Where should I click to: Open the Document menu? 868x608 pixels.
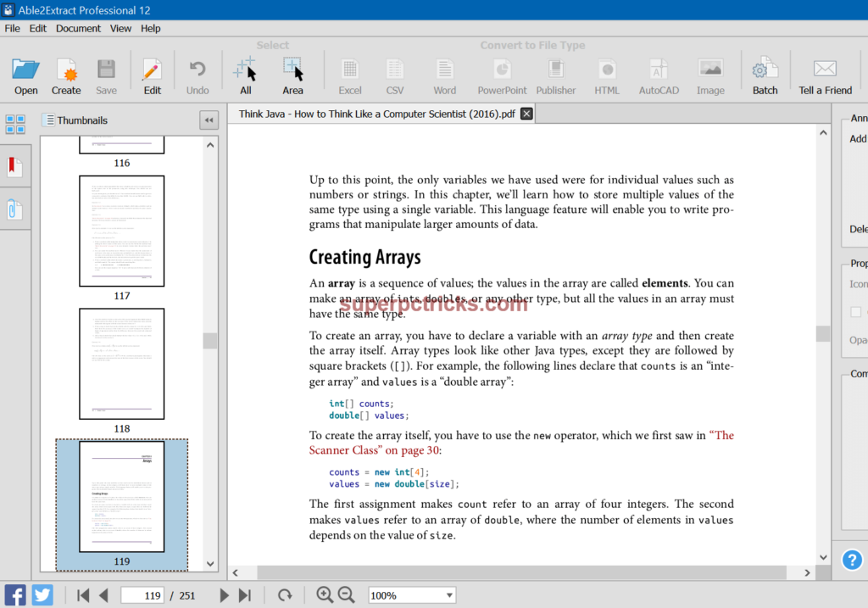[78, 28]
